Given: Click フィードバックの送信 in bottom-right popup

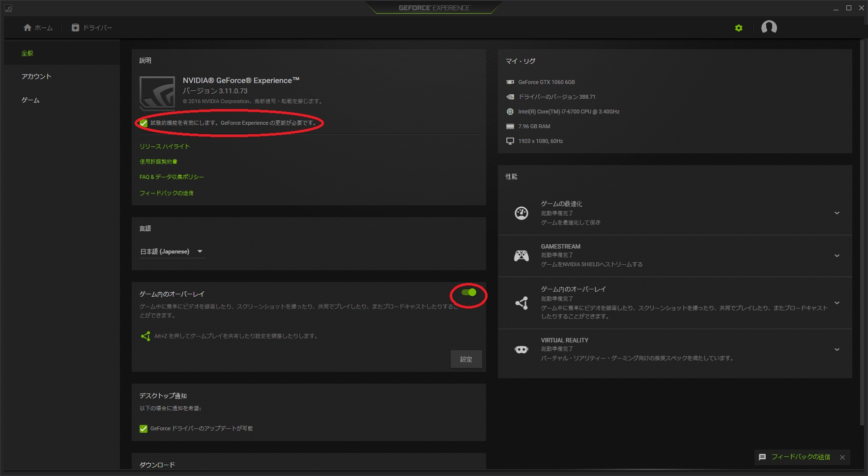Looking at the screenshot, I should pos(801,457).
